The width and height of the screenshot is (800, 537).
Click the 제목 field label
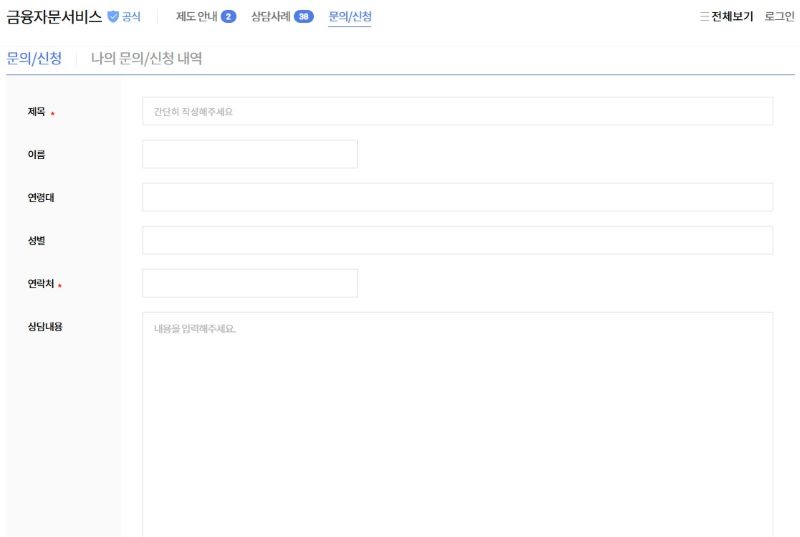coord(37,112)
